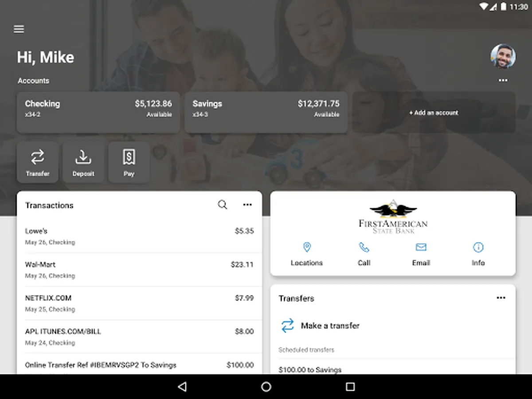Tap the Transfer quick action
The image size is (532, 399).
click(38, 162)
